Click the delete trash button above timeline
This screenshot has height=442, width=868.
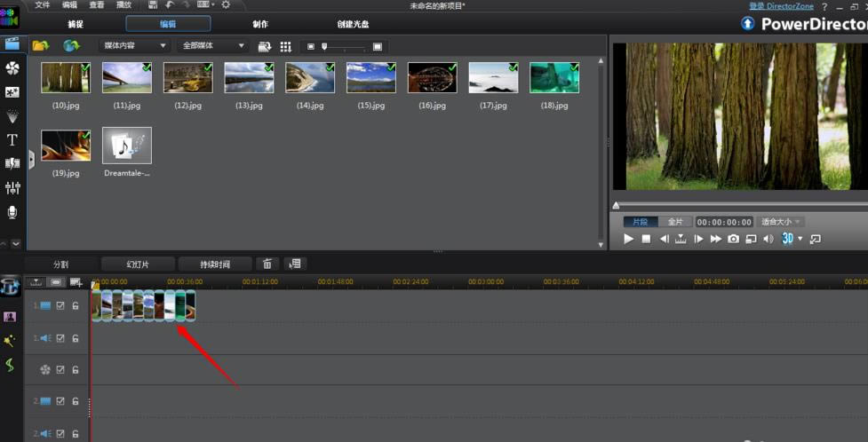(267, 264)
